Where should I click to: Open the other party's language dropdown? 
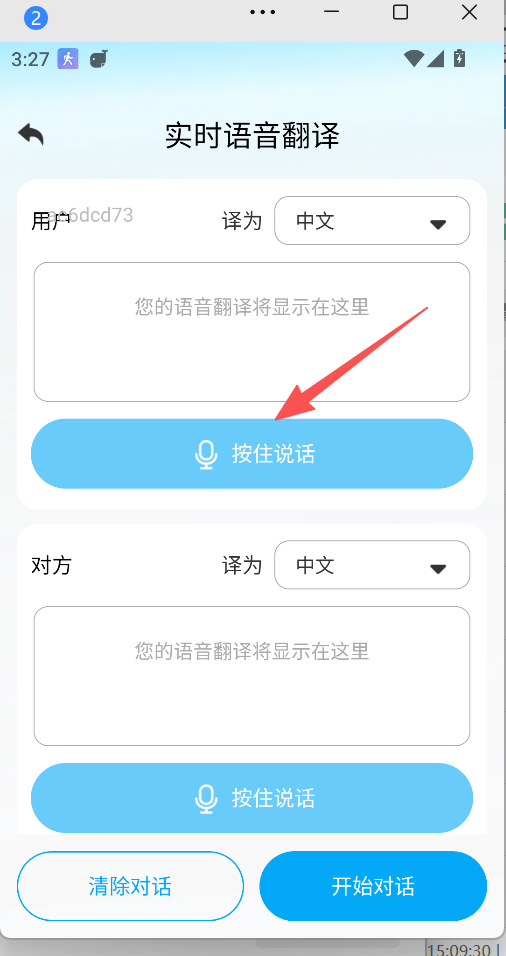372,565
